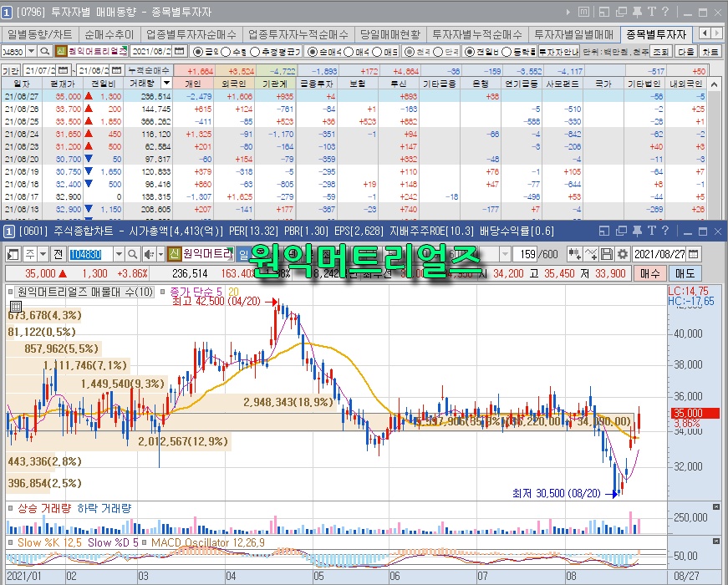Open dropdown next to 104830 code field
728x585 pixels.
(x=119, y=254)
